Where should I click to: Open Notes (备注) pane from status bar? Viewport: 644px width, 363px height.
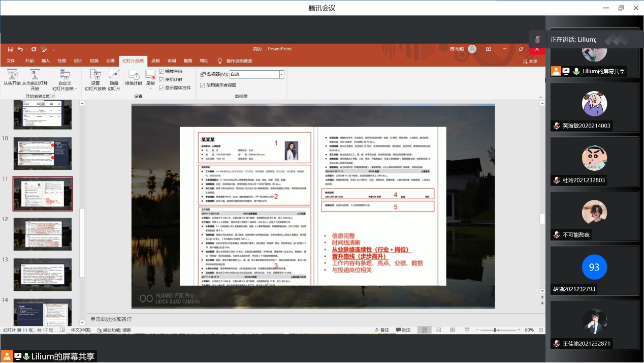(381, 330)
